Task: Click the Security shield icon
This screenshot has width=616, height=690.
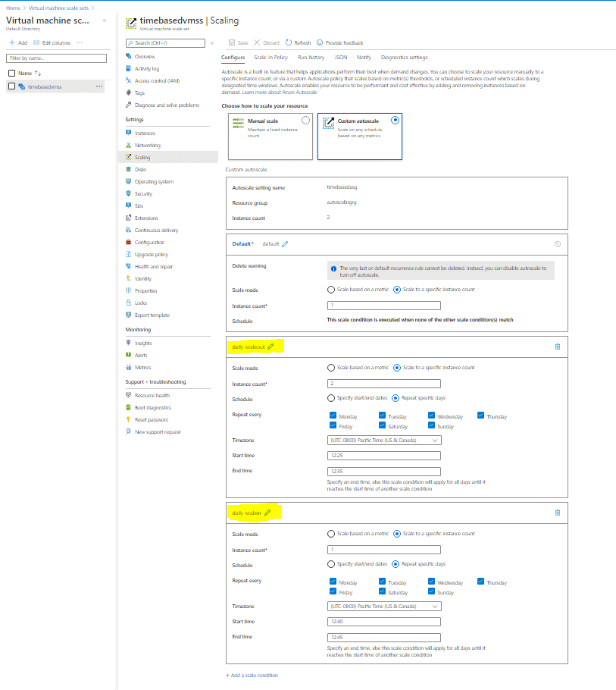Action: (x=128, y=193)
